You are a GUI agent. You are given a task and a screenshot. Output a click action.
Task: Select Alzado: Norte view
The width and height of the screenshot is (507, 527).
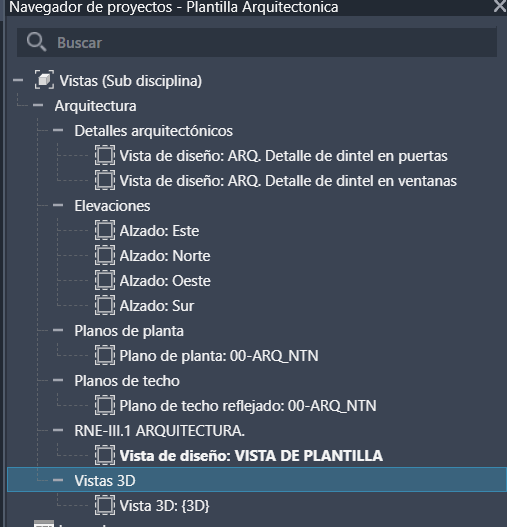point(165,256)
